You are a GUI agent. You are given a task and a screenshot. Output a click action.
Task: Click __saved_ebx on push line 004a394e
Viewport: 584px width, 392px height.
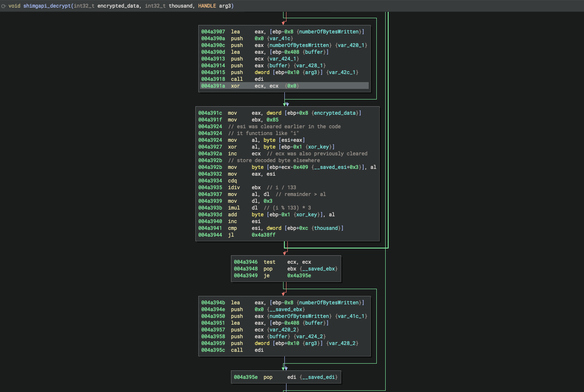(286, 309)
